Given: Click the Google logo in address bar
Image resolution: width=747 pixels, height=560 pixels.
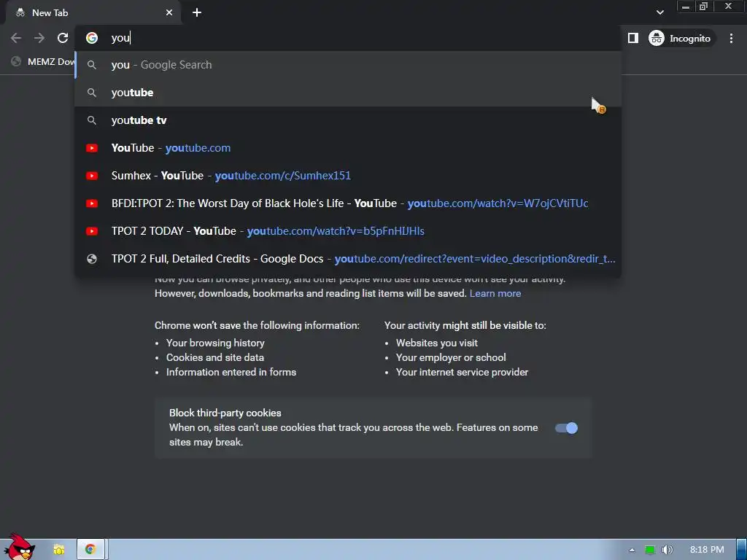Looking at the screenshot, I should 92,38.
